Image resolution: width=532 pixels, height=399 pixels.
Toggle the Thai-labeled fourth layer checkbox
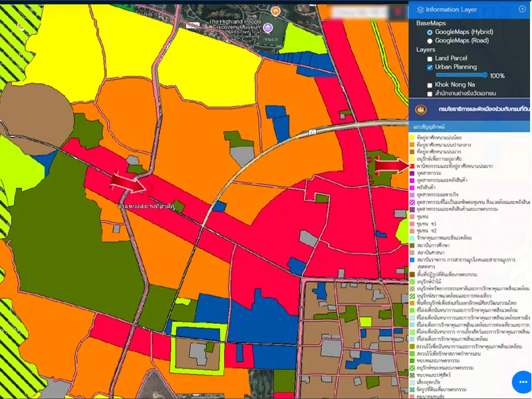click(x=430, y=94)
